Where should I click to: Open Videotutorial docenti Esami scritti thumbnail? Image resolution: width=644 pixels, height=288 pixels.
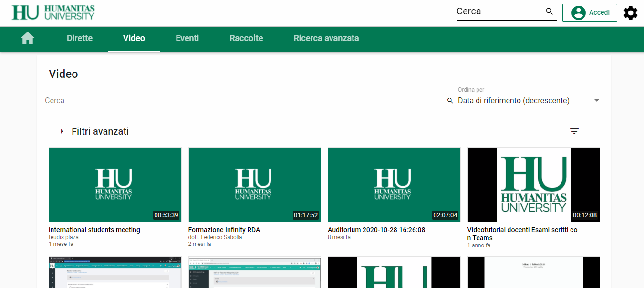pyautogui.click(x=534, y=184)
